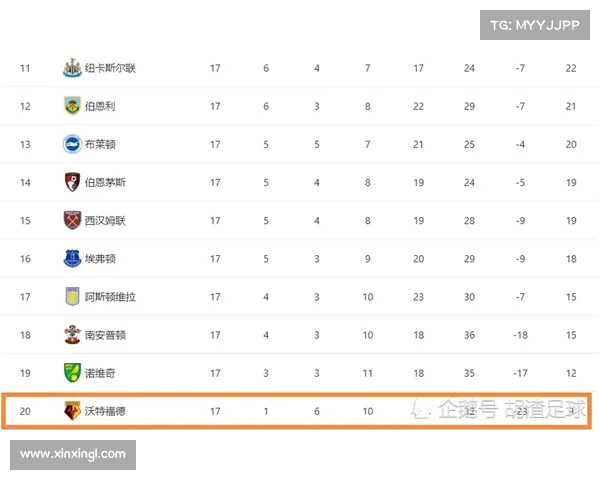Click the Brighton club crest icon
The width and height of the screenshot is (600, 480).
[72, 144]
